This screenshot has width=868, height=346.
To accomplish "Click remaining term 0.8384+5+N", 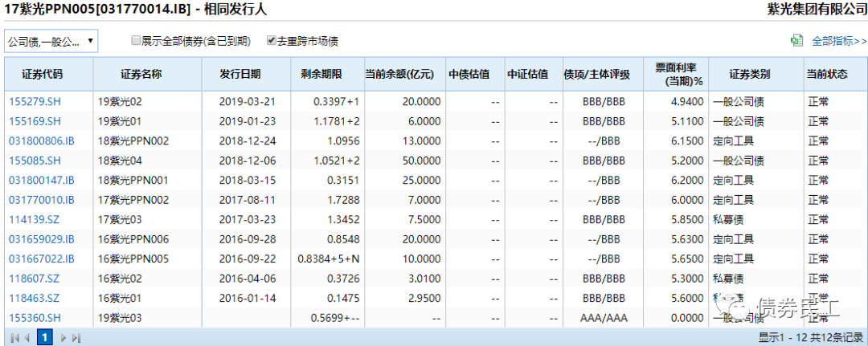I will (329, 258).
